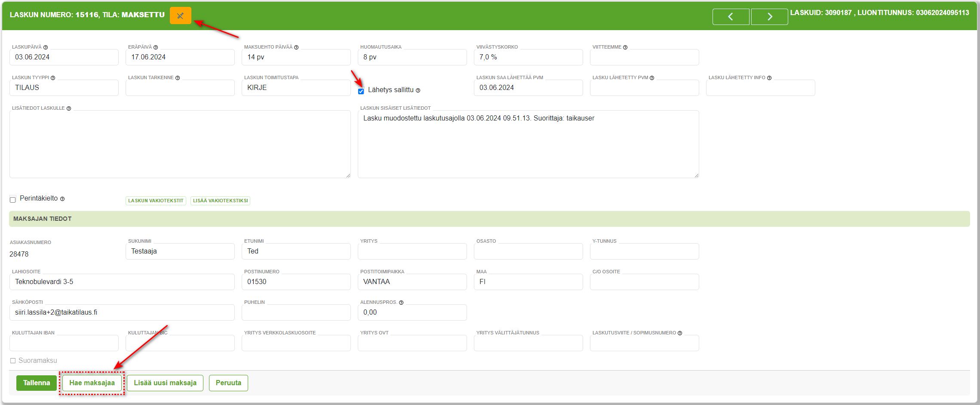Click the Huomautusaika field showing 8 pv
Viewport: 980px width, 405px height.
[x=412, y=57]
